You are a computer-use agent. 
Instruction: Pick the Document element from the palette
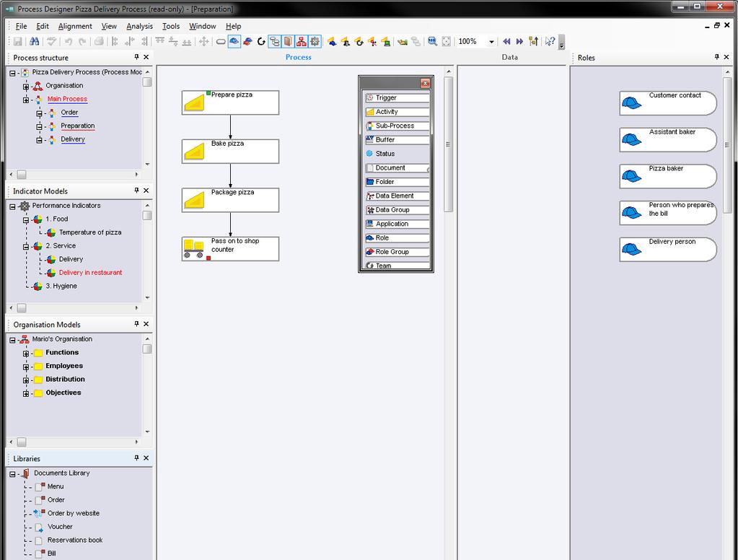(x=397, y=167)
